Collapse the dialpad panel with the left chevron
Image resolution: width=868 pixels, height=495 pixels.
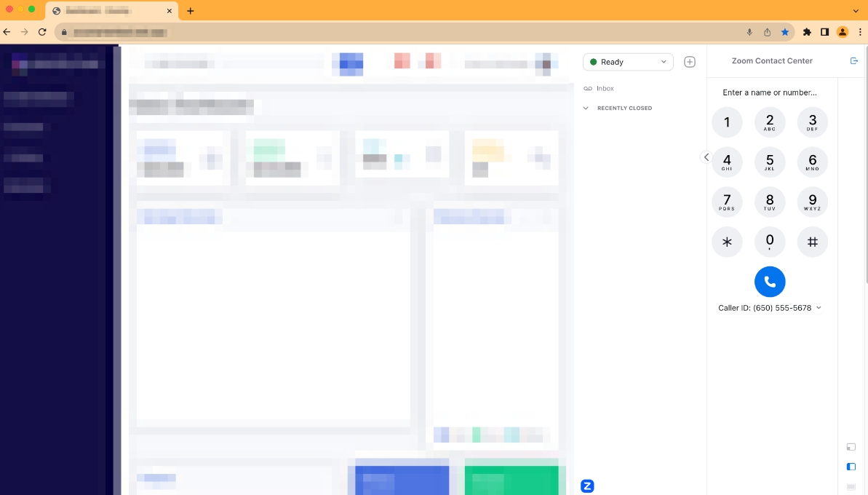click(x=706, y=157)
